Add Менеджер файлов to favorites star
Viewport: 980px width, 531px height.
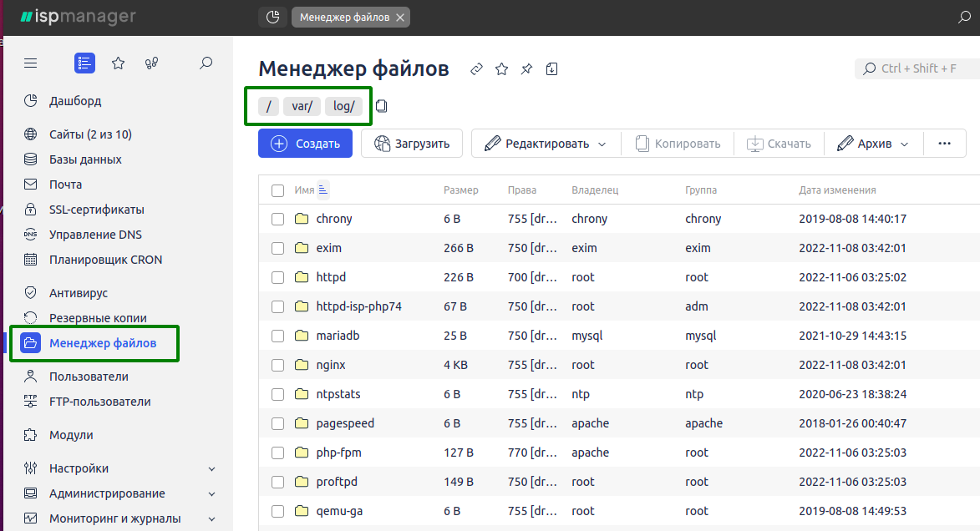pos(501,68)
